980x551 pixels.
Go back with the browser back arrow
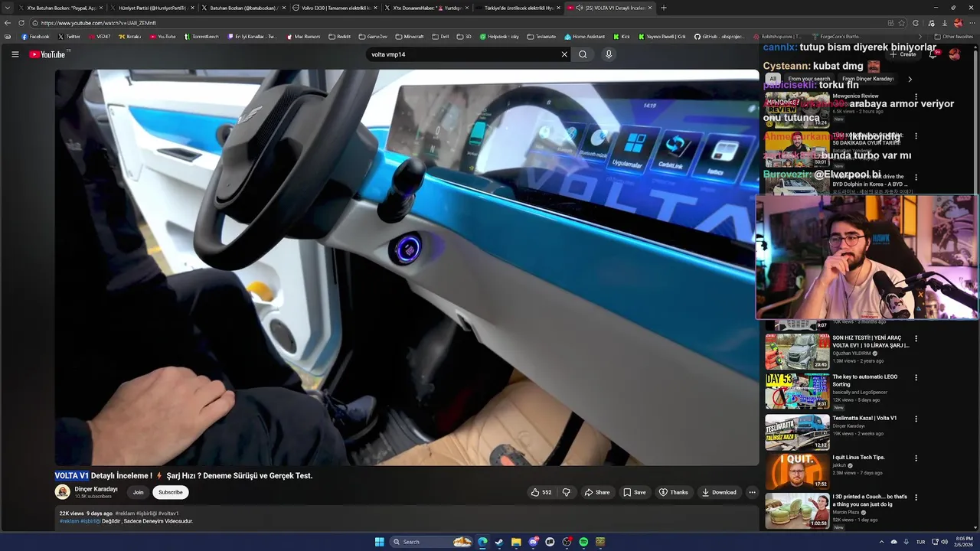pos(8,23)
